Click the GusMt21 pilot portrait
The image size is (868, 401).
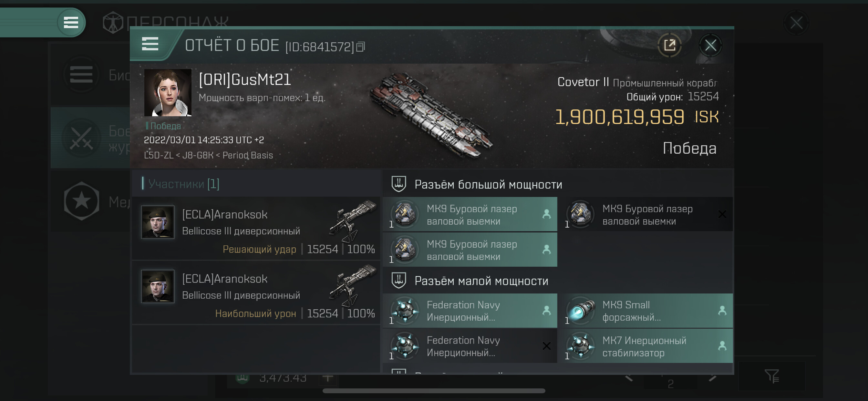pyautogui.click(x=168, y=93)
